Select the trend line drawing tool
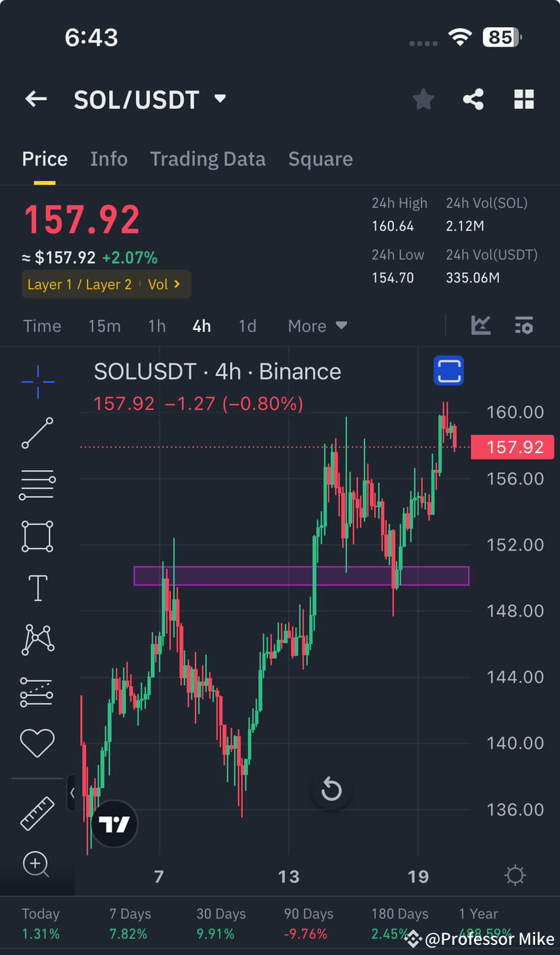560x955 pixels. pos(37,434)
